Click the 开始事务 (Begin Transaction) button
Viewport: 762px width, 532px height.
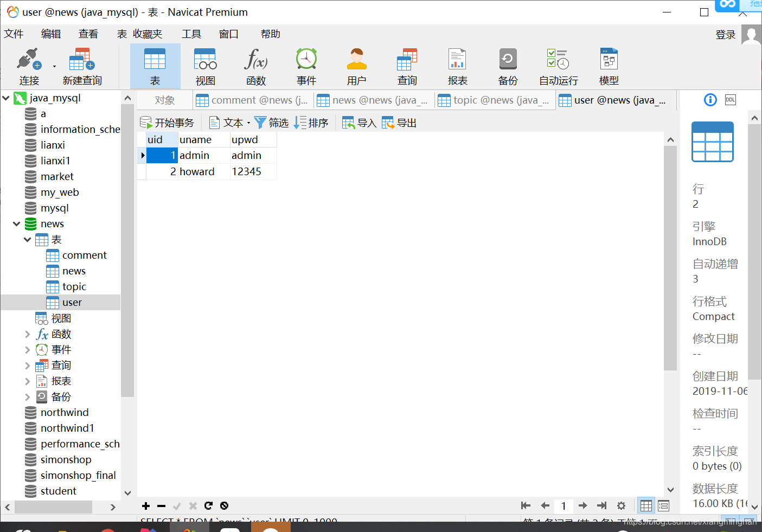pos(167,123)
